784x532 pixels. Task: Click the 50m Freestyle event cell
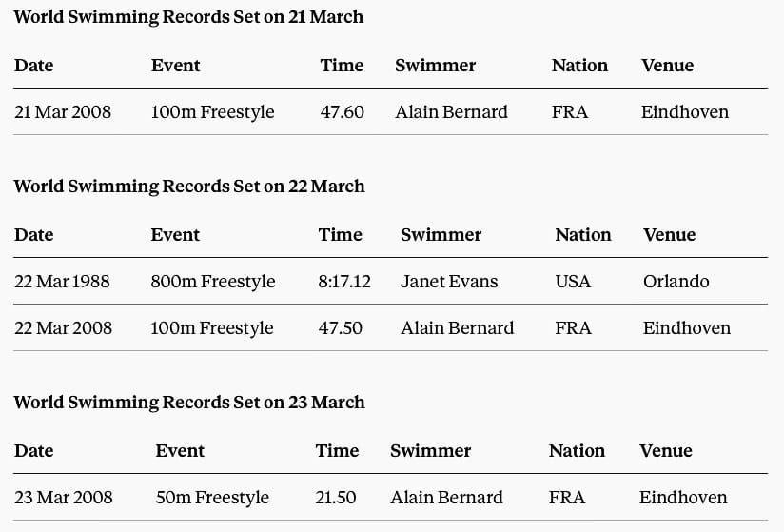212,498
